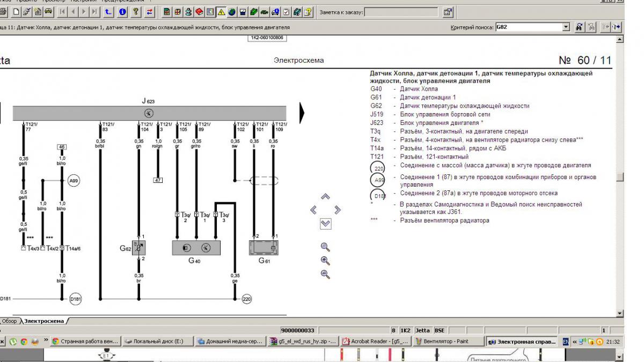Open Acrobat Reader from the taskbar
The height and width of the screenshot is (362, 644).
(x=375, y=341)
